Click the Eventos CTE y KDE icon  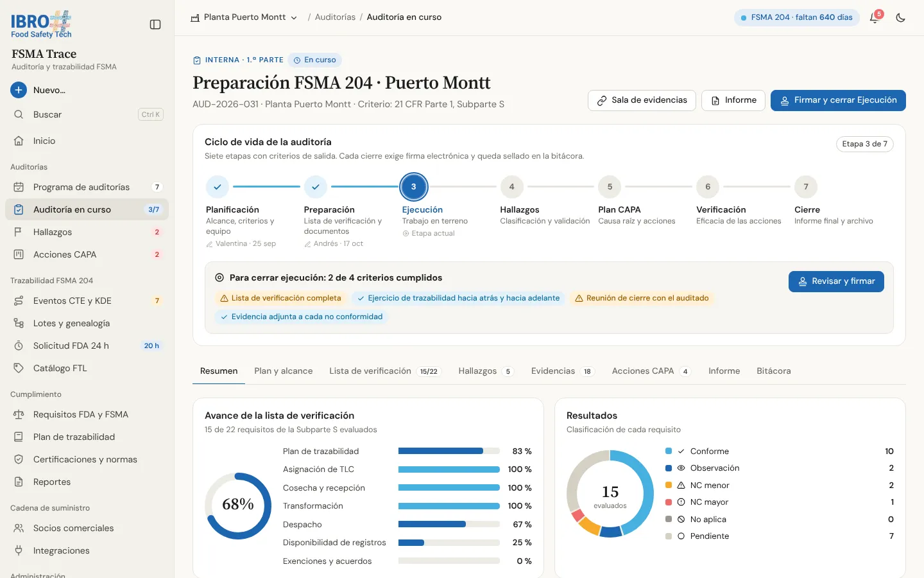click(x=19, y=301)
